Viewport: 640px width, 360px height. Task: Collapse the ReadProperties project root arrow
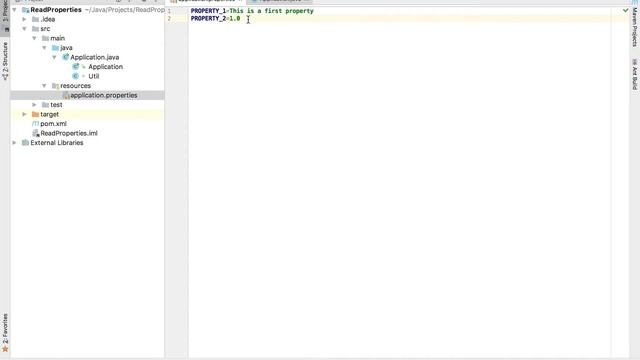(x=15, y=9)
